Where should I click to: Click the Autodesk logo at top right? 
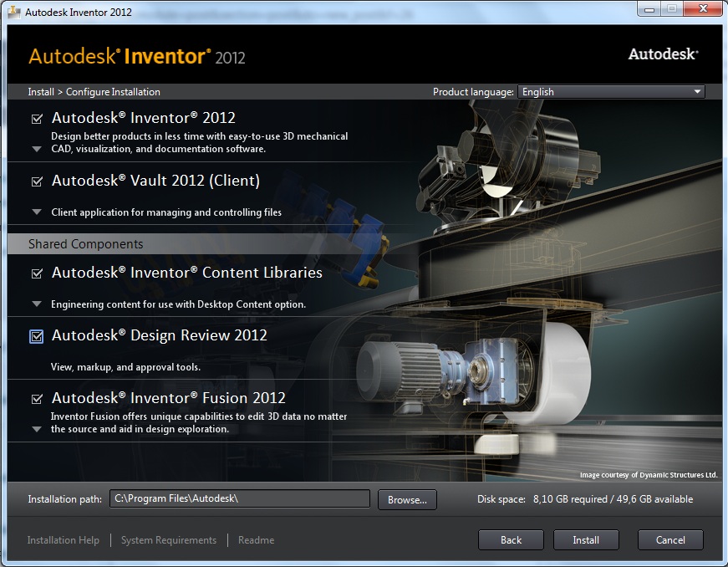pos(663,54)
